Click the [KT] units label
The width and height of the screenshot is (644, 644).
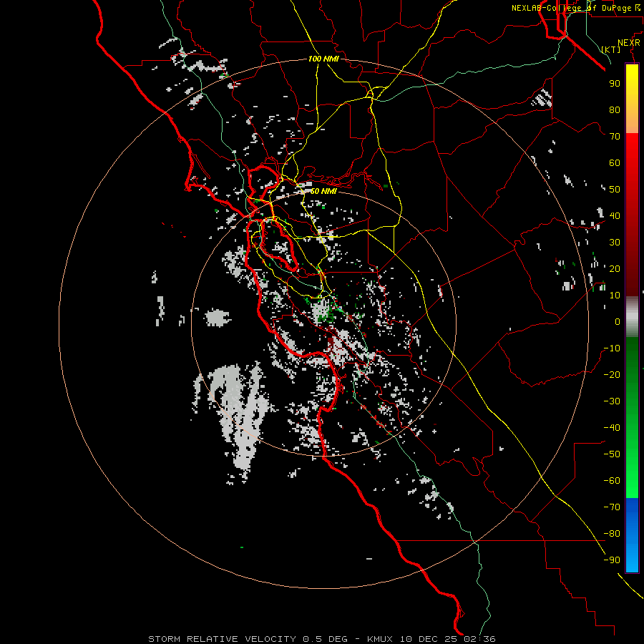pos(610,49)
